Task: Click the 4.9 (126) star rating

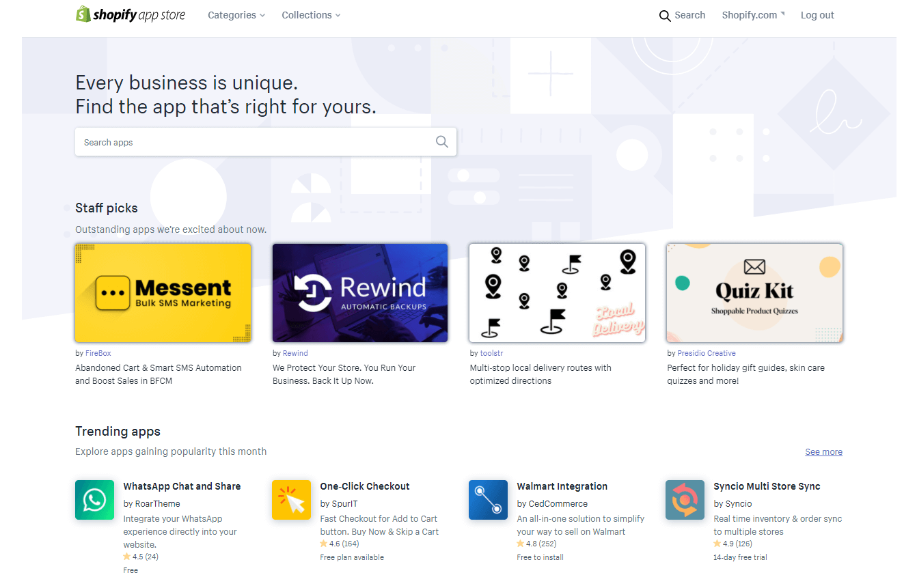Action: click(733, 544)
